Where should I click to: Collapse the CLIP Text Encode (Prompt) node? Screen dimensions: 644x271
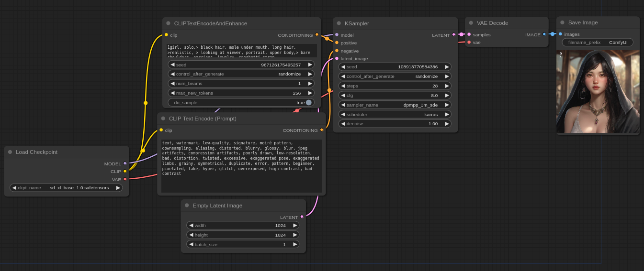tap(163, 119)
